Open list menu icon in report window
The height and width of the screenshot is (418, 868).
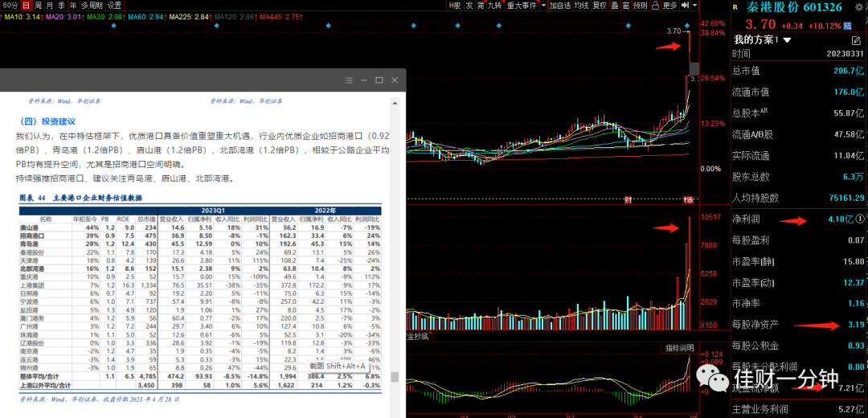[348, 80]
